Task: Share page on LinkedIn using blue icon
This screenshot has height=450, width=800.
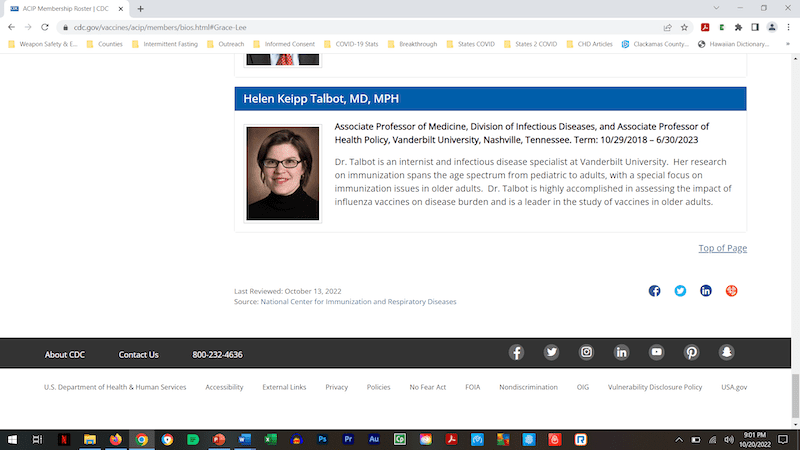Action: coord(706,291)
